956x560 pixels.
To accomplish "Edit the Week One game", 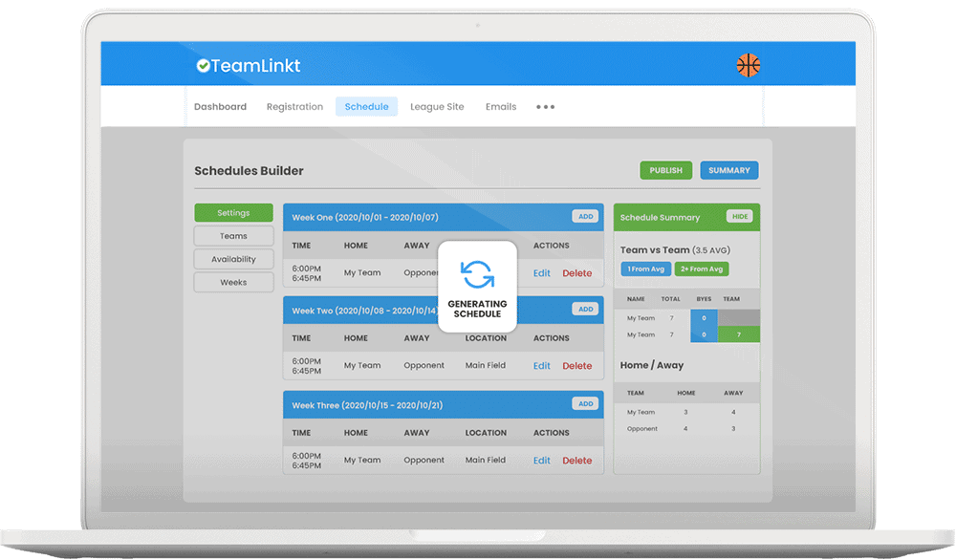I will pos(541,273).
